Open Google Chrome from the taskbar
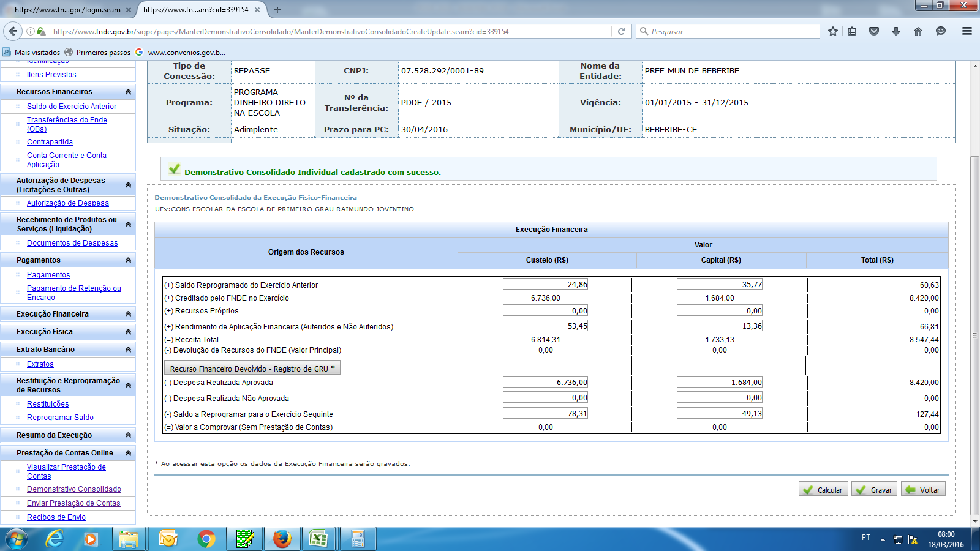This screenshot has height=551, width=980. tap(206, 539)
